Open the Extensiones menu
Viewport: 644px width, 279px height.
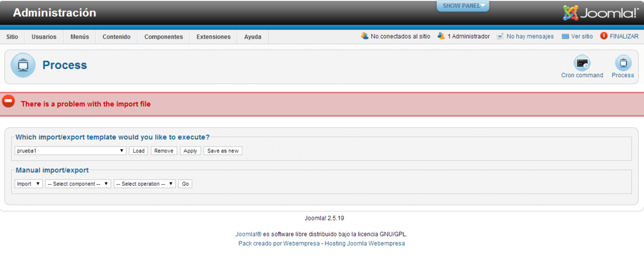coord(214,36)
